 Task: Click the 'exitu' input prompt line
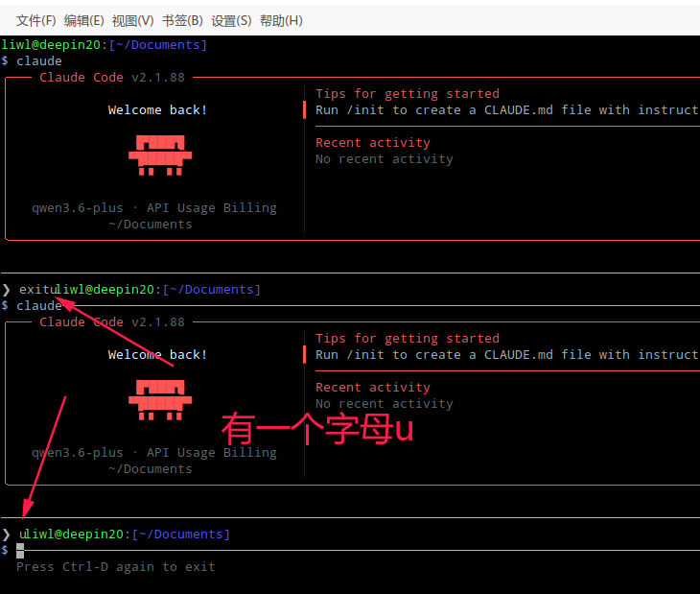point(37,290)
